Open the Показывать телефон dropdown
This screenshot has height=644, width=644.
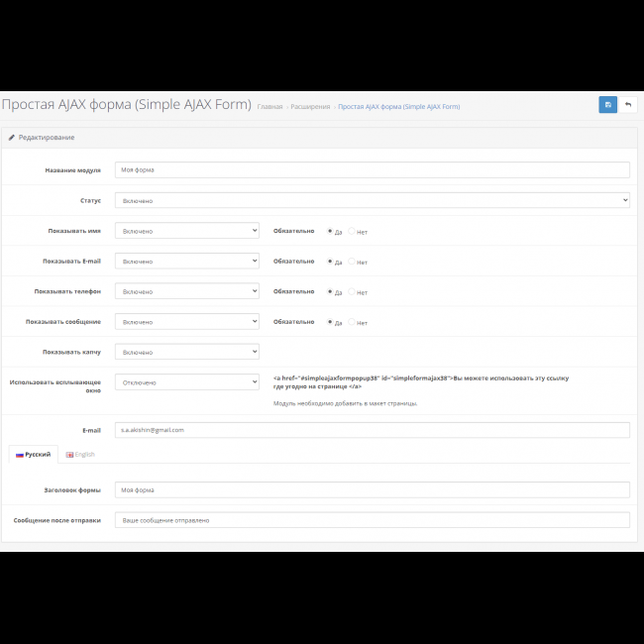coord(186,291)
